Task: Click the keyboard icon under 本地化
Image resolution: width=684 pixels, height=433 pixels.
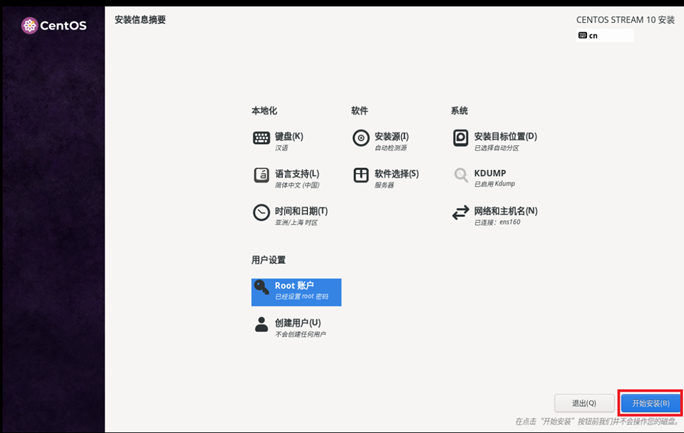Action: pos(261,138)
